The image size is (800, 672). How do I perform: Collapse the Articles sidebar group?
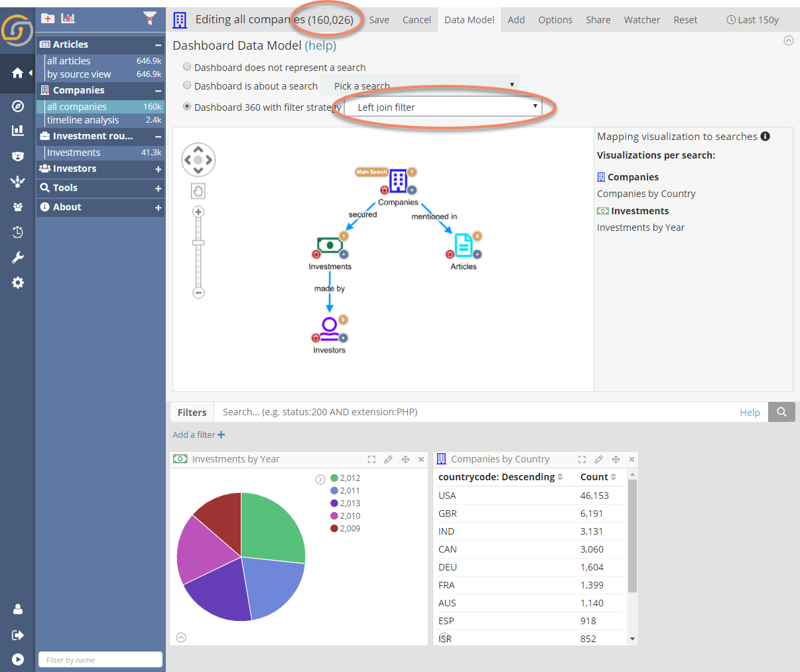[x=158, y=44]
